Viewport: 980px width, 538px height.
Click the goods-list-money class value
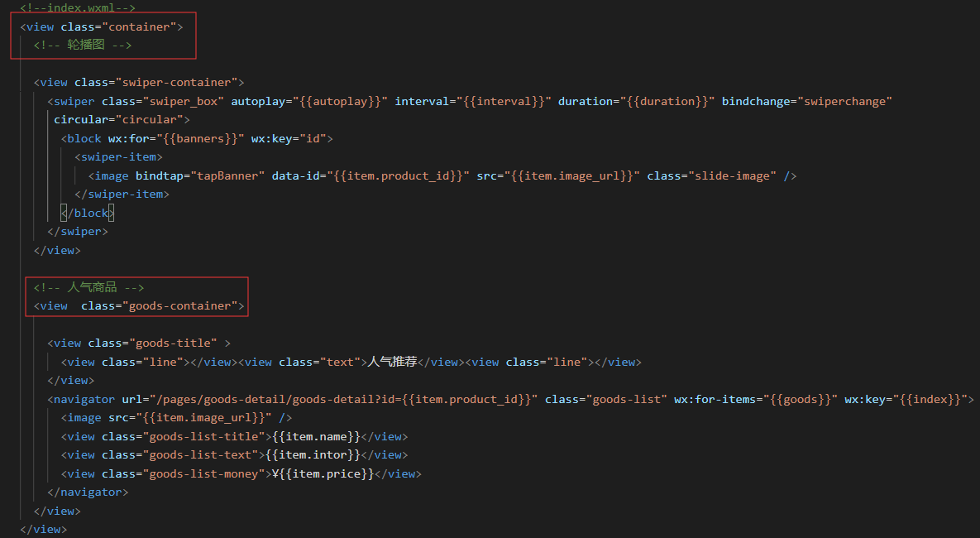[203, 473]
